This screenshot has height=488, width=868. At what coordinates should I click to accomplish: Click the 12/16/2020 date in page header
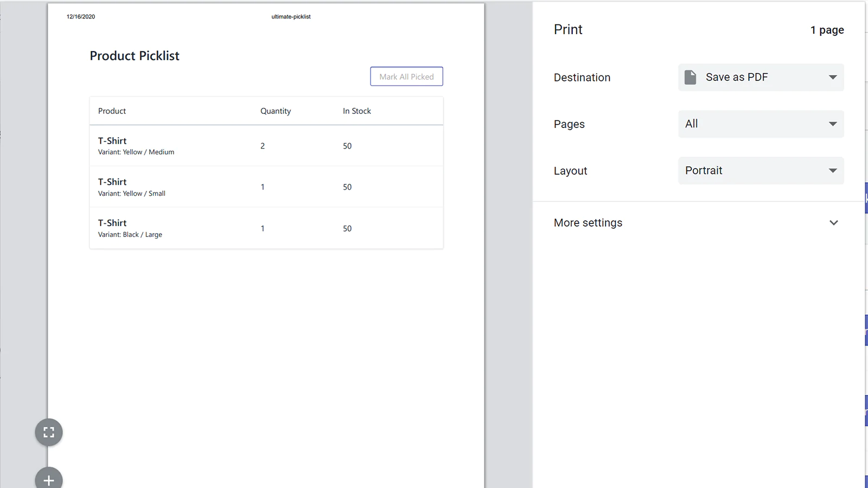[81, 17]
